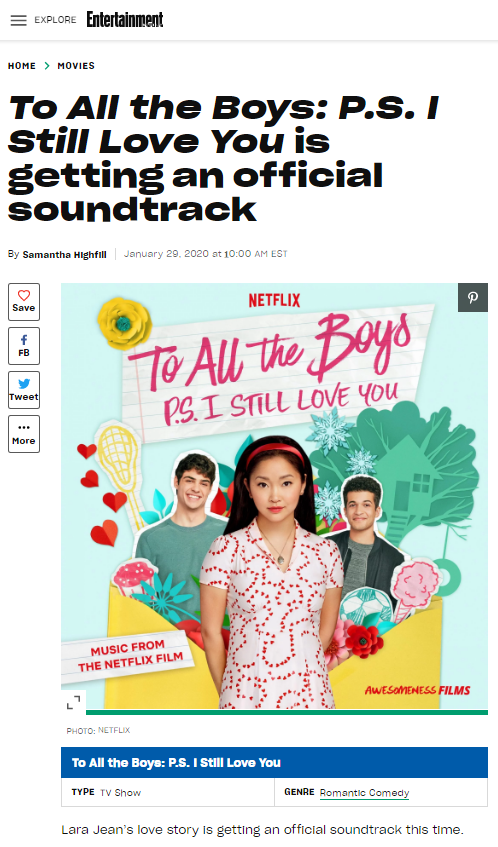Open More sharing options
The image size is (498, 847).
coord(24,434)
